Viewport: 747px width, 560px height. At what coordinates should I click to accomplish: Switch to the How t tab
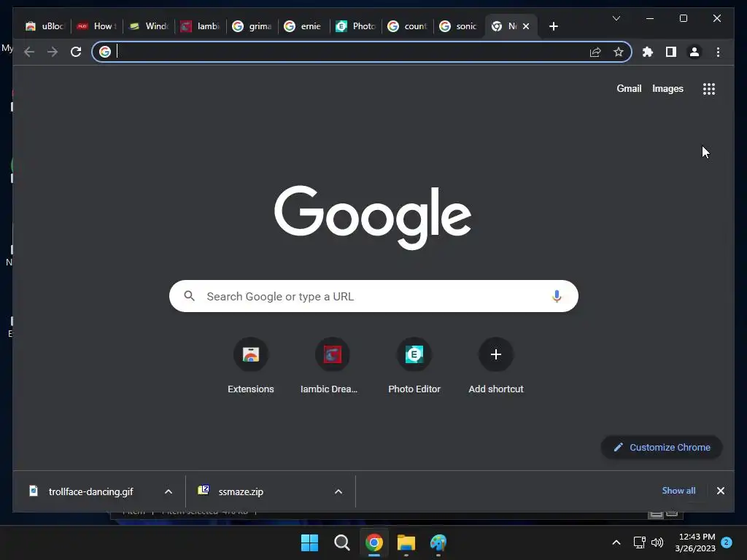pyautogui.click(x=97, y=26)
